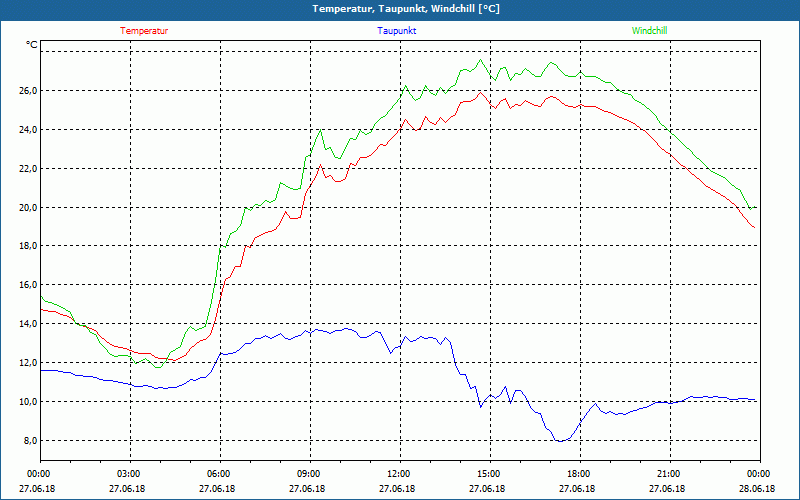The image size is (800, 500).
Task: Click the 26,0 y-axis value
Action: 28,91
